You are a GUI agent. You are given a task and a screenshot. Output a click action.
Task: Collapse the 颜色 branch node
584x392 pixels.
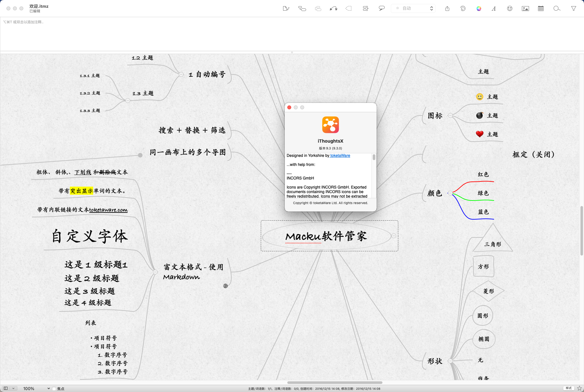[450, 193]
